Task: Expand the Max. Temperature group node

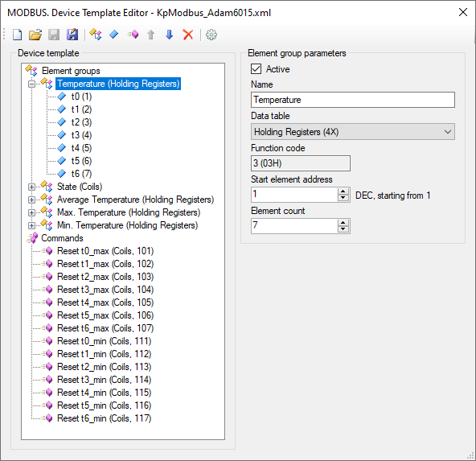Action: coord(31,212)
